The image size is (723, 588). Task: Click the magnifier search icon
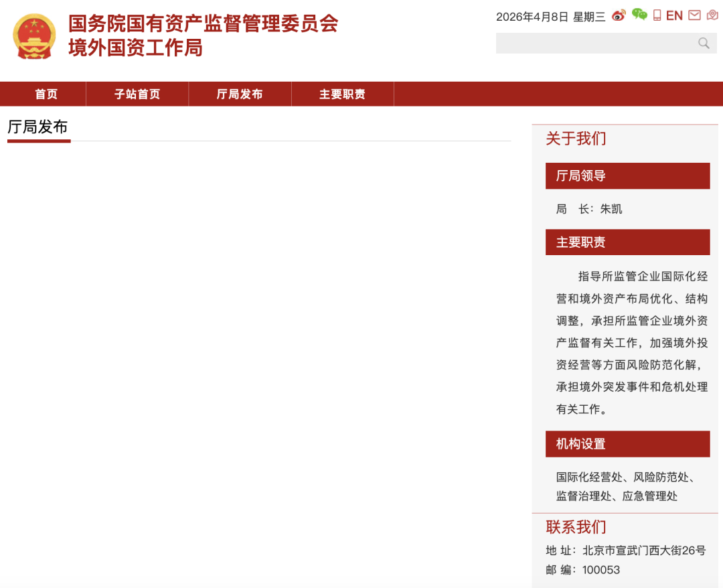coord(704,44)
